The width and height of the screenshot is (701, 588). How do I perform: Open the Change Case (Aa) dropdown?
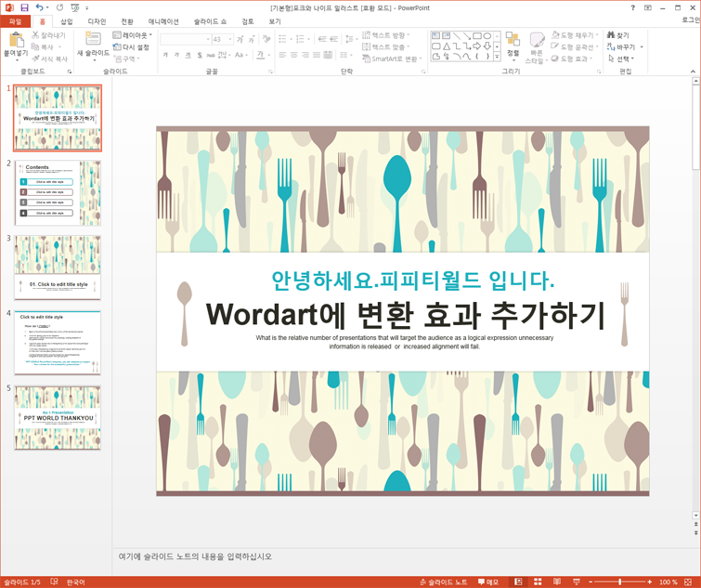pyautogui.click(x=241, y=55)
